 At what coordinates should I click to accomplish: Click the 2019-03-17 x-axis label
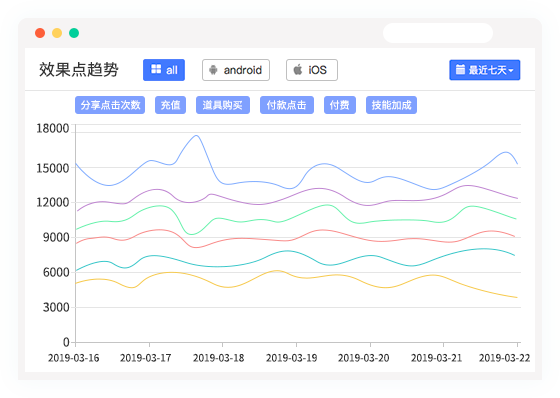(x=146, y=358)
